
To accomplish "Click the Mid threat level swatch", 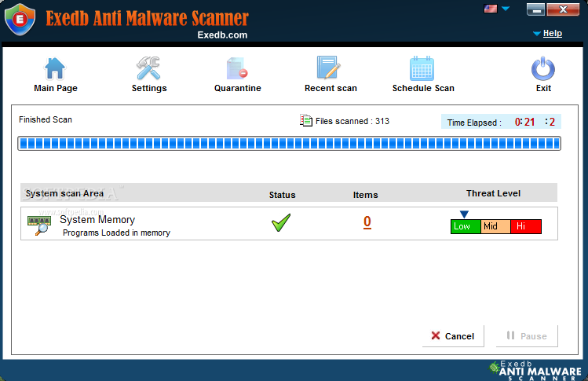I will click(495, 226).
